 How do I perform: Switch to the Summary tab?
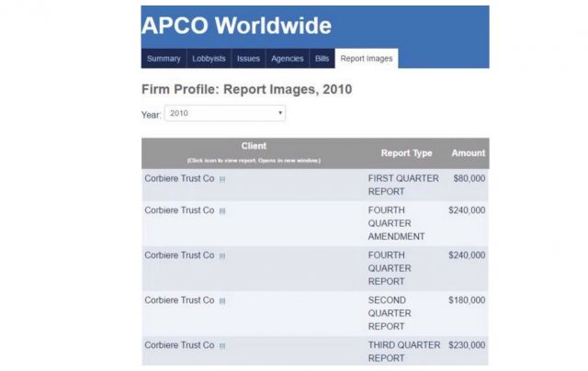(x=164, y=59)
